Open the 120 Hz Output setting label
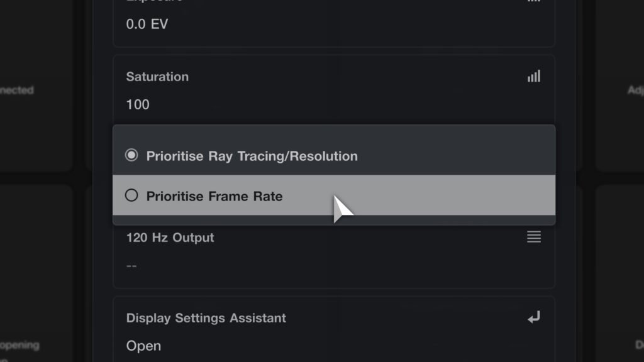 (x=170, y=238)
